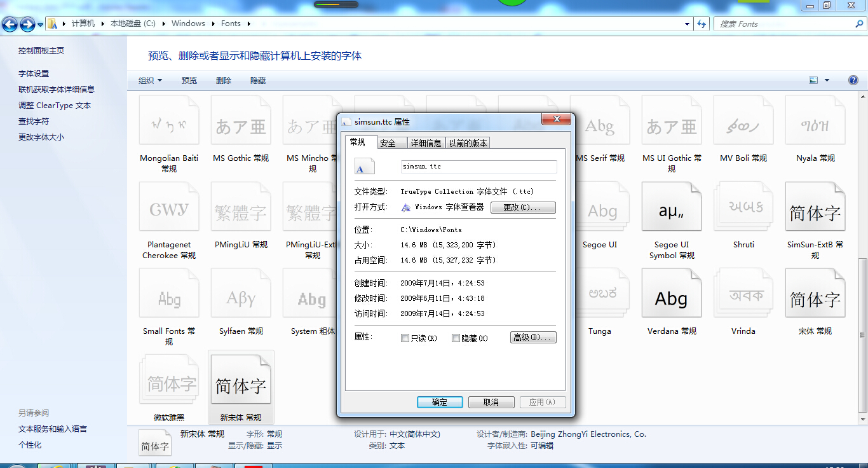Select the Shruti font icon
This screenshot has width=868, height=468.
743,207
